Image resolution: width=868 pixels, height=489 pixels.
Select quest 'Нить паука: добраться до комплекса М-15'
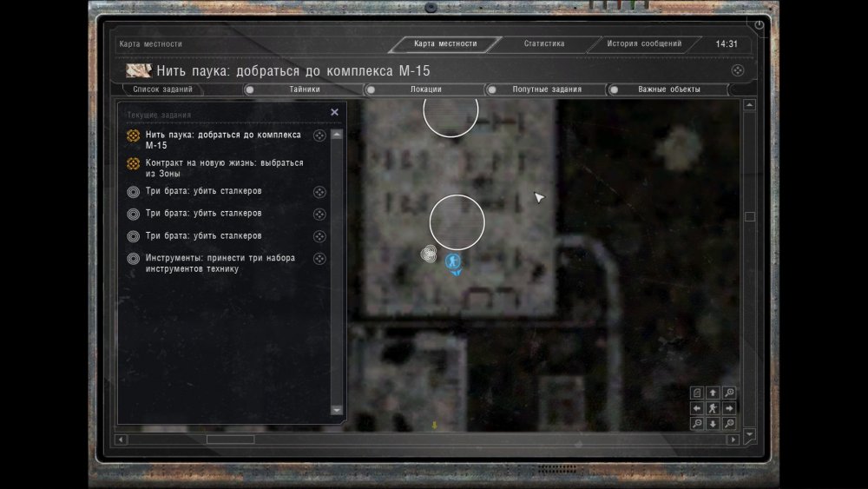tap(223, 140)
